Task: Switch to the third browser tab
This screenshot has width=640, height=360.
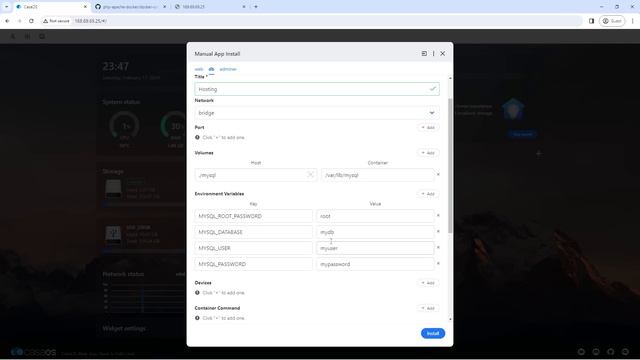Action: pos(210,7)
